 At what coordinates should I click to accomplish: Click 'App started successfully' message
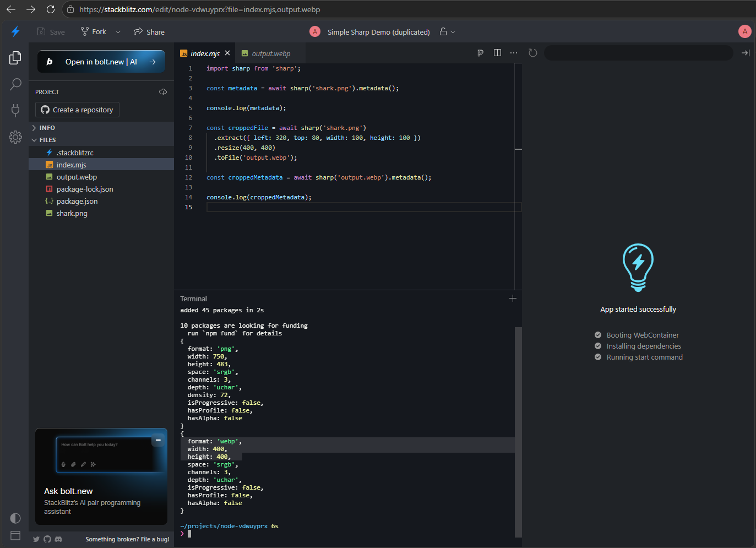tap(638, 309)
